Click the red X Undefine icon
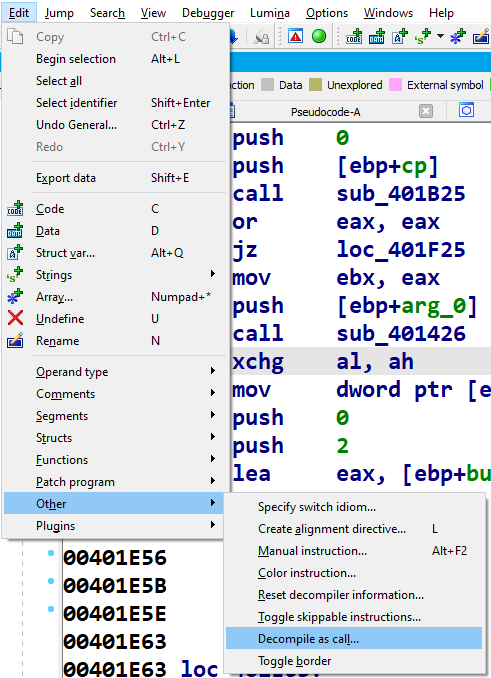This screenshot has width=491, height=678. pyautogui.click(x=15, y=319)
